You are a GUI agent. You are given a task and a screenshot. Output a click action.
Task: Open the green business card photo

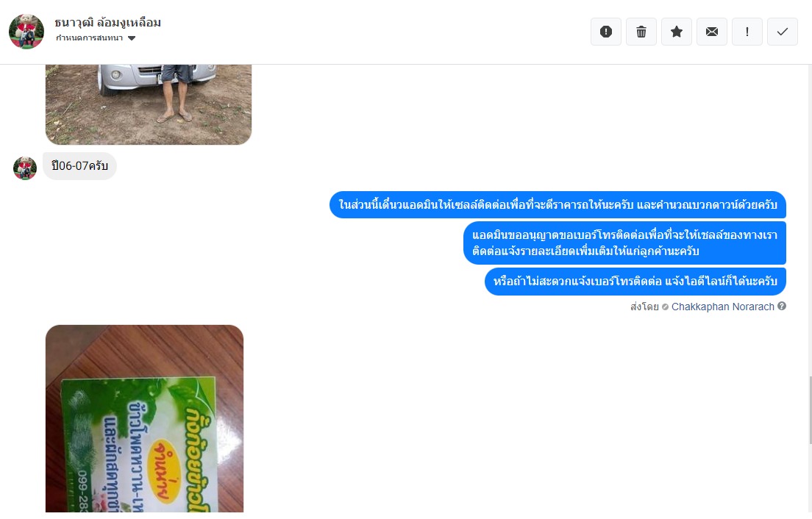(x=144, y=418)
